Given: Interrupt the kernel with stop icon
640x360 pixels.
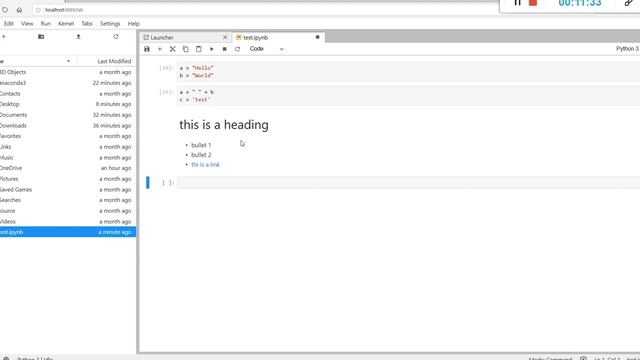Looking at the screenshot, I should tap(224, 49).
